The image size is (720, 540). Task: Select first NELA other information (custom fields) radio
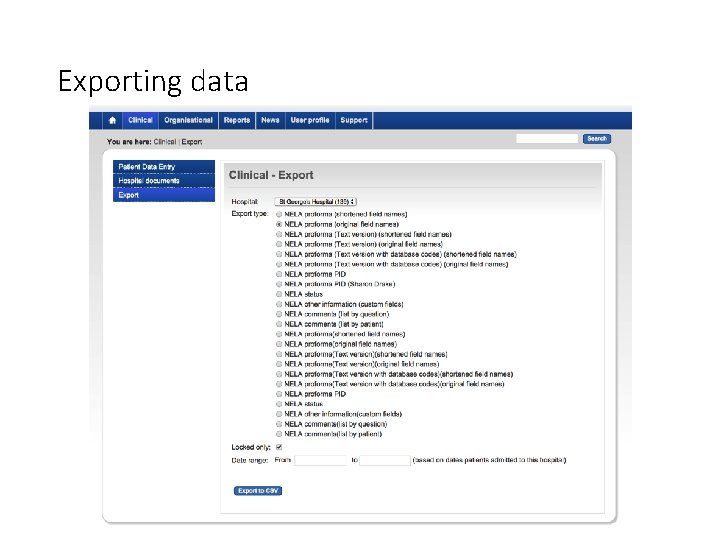279,304
